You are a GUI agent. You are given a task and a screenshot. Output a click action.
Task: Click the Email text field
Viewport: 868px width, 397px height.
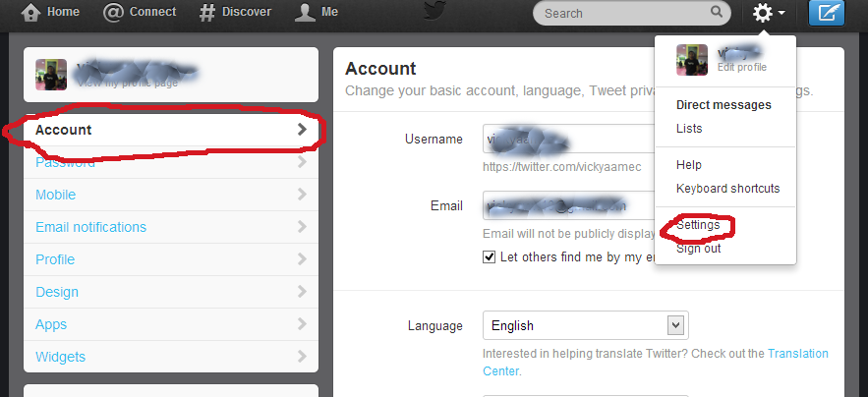pos(568,206)
